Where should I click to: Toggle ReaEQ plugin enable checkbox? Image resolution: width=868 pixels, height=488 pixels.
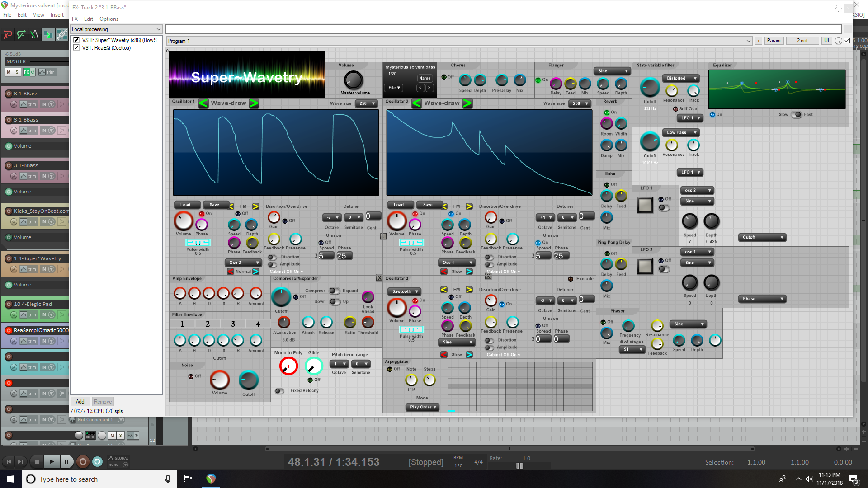click(x=76, y=47)
